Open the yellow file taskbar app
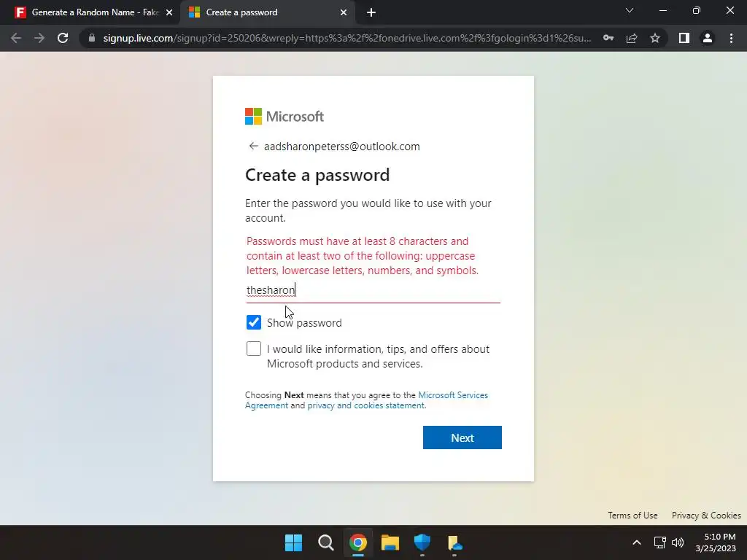This screenshot has height=560, width=747. 454,542
